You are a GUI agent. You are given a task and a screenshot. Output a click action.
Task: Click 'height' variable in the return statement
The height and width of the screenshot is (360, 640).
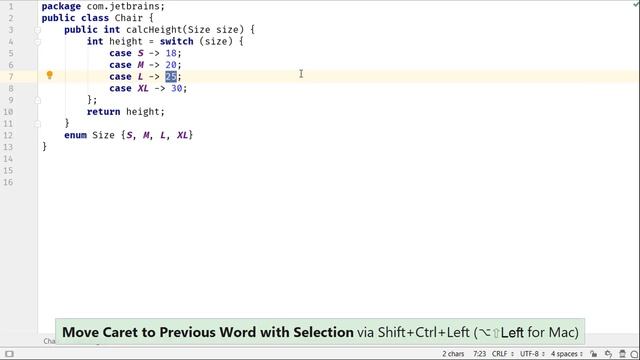coord(142,111)
